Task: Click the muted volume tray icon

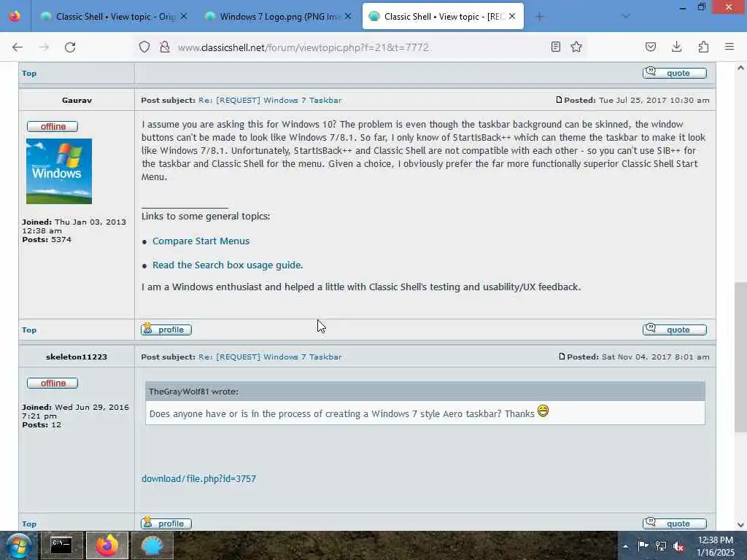Action: click(x=678, y=546)
